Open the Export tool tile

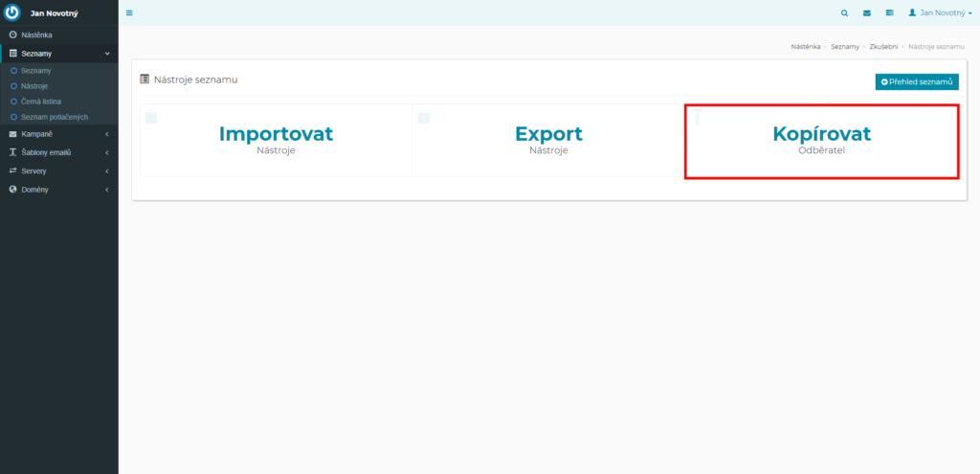point(548,141)
